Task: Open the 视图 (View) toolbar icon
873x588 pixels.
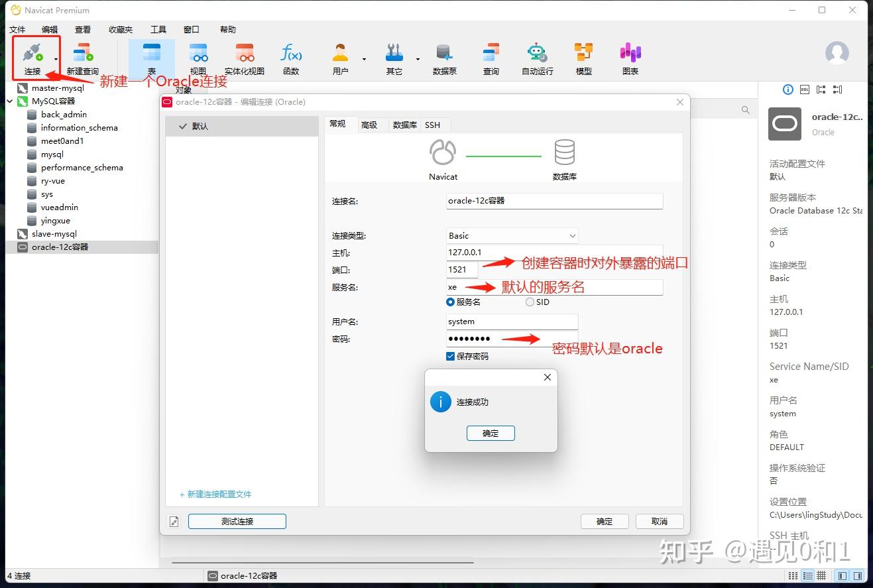Action: coord(198,58)
